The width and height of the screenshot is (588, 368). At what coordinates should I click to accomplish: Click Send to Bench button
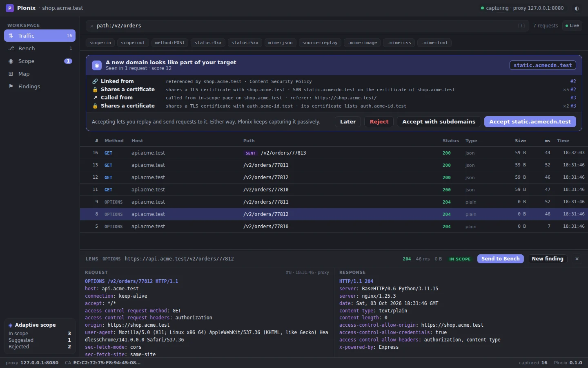click(501, 259)
